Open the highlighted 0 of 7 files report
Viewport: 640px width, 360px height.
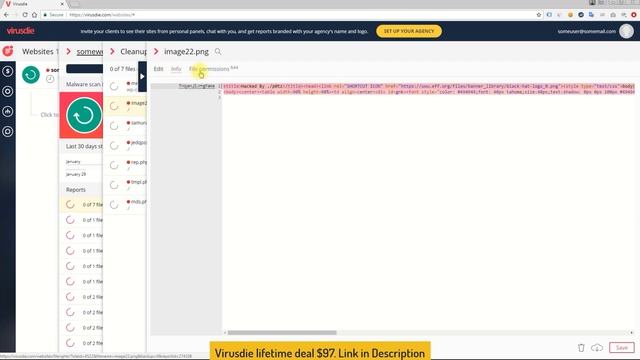81,204
